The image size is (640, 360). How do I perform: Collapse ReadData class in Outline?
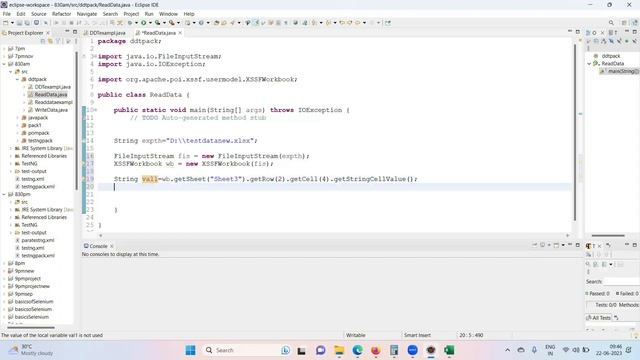click(x=589, y=64)
